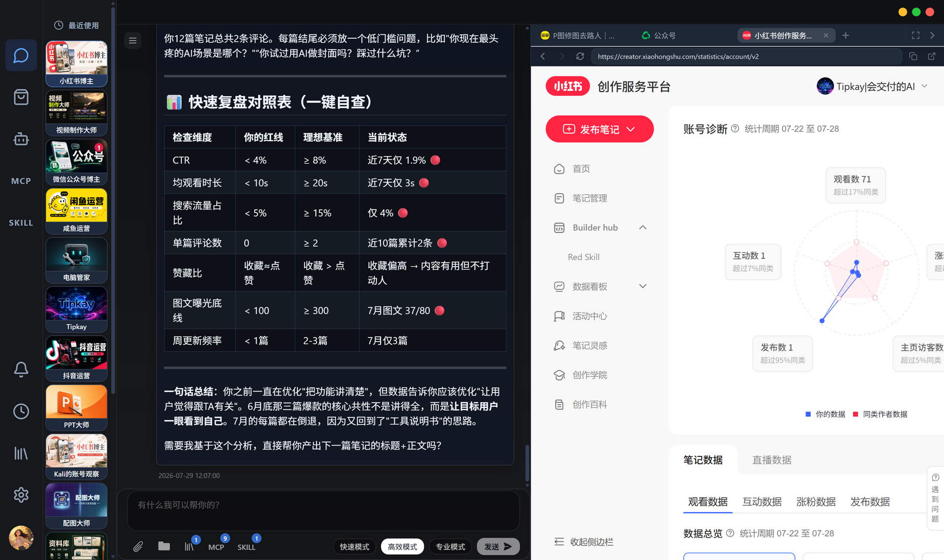Switch to 高效模式
This screenshot has height=560, width=944.
(x=402, y=547)
